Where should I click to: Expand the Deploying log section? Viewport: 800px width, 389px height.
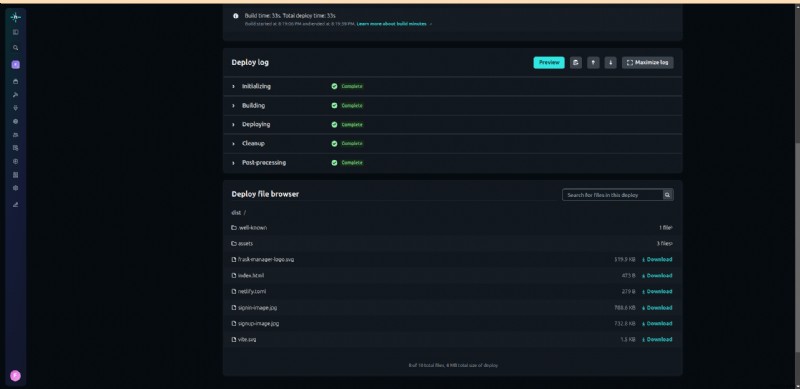pos(452,125)
